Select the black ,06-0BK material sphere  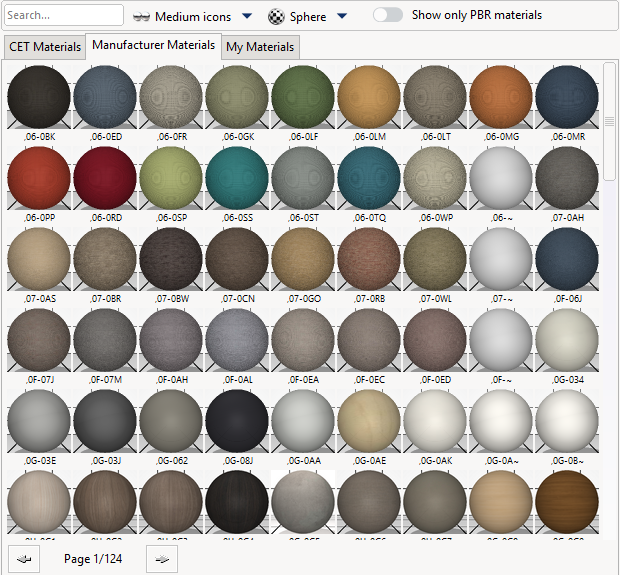pos(39,97)
